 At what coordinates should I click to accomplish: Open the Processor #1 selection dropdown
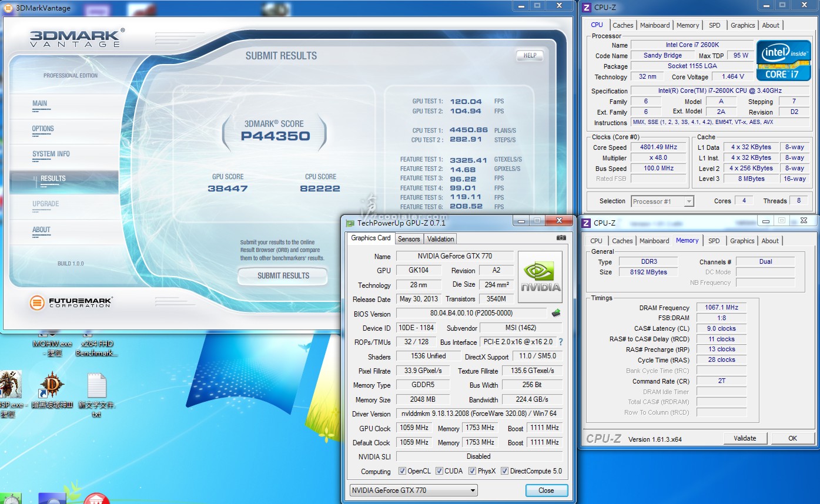[x=662, y=201]
